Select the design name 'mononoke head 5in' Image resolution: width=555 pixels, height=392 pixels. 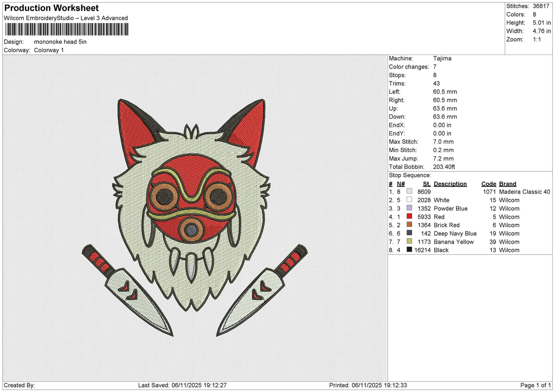tap(60, 42)
